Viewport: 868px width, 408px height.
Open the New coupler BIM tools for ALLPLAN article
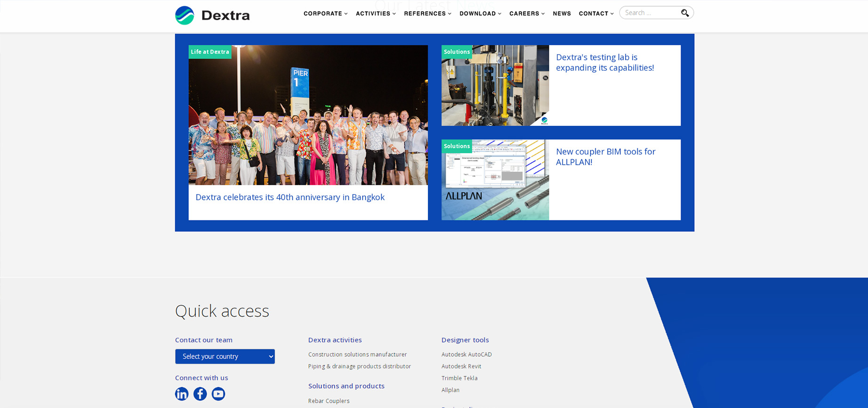pyautogui.click(x=606, y=157)
